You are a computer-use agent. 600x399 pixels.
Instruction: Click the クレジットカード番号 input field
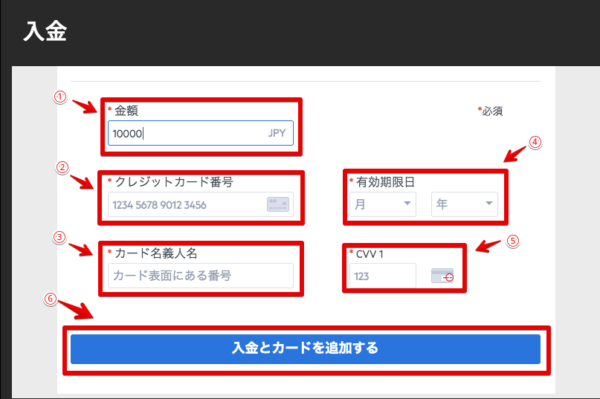[x=201, y=205]
